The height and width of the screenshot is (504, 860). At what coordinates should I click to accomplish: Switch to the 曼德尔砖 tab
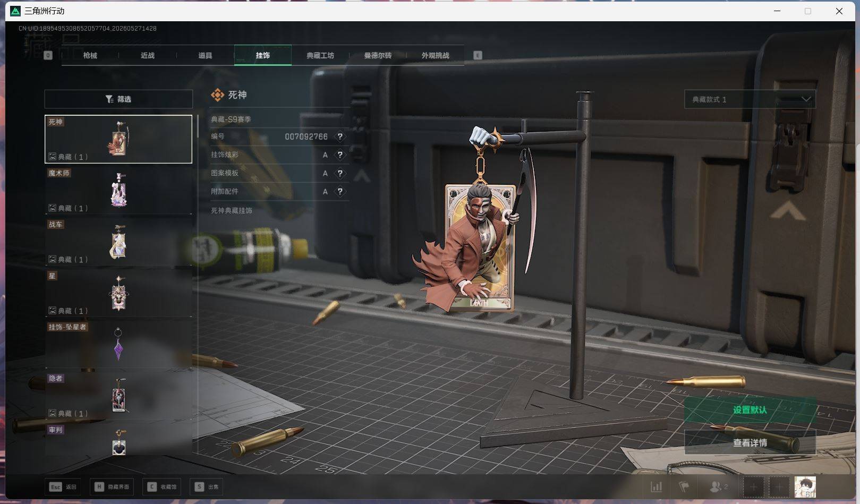(x=378, y=55)
